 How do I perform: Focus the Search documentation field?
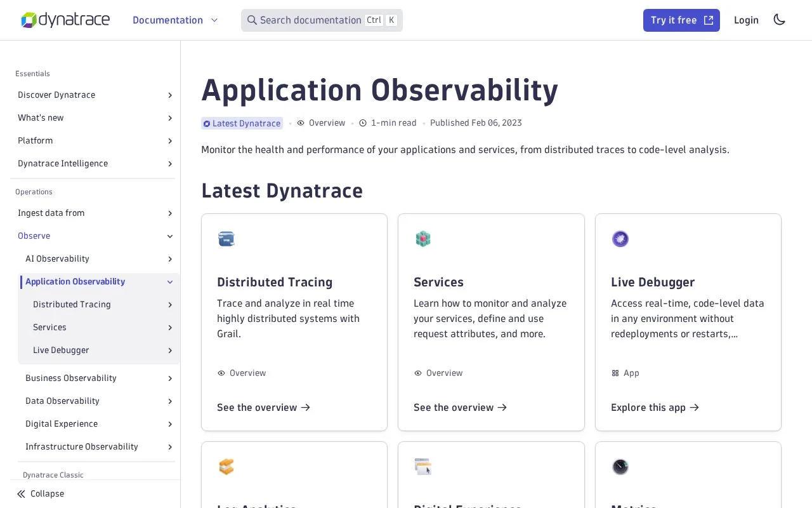coord(322,20)
